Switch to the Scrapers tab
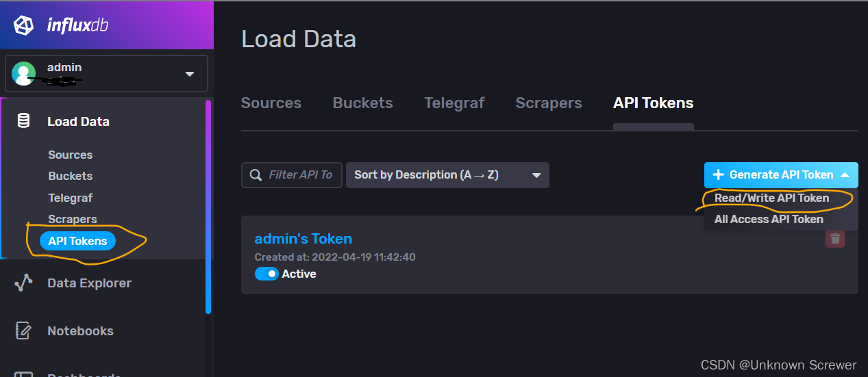The width and height of the screenshot is (868, 377). pos(549,103)
